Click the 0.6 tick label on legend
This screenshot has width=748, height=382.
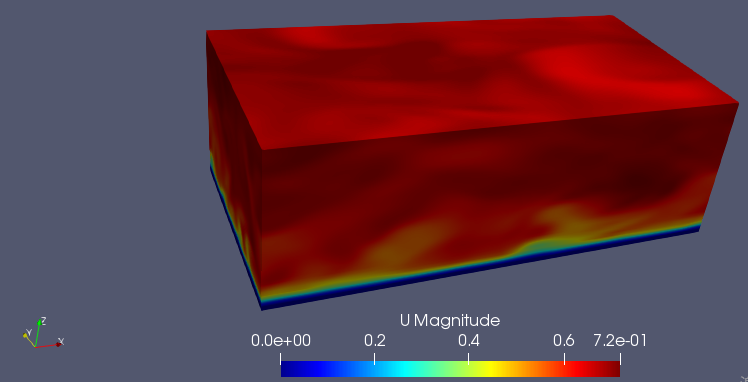[564, 341]
